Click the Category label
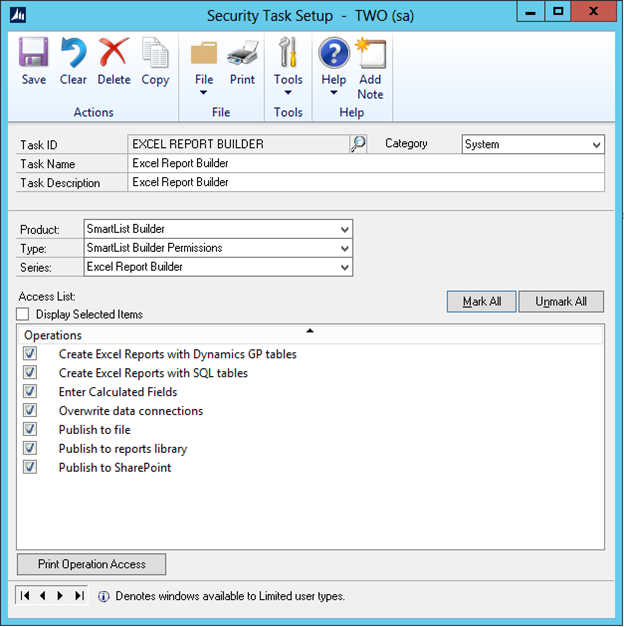624x627 pixels. point(406,144)
